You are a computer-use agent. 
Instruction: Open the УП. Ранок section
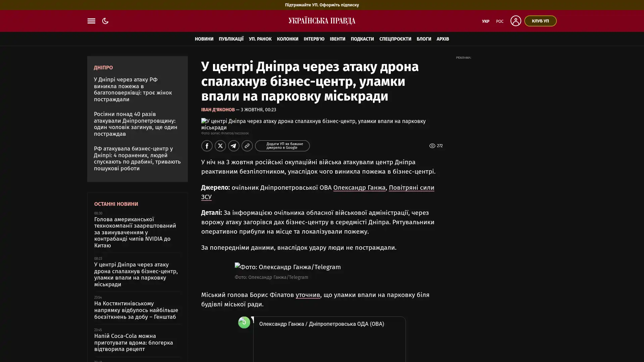[x=260, y=39]
